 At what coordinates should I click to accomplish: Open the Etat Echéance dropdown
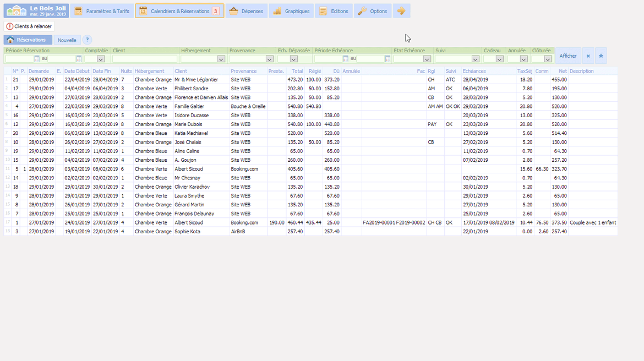pos(427,59)
